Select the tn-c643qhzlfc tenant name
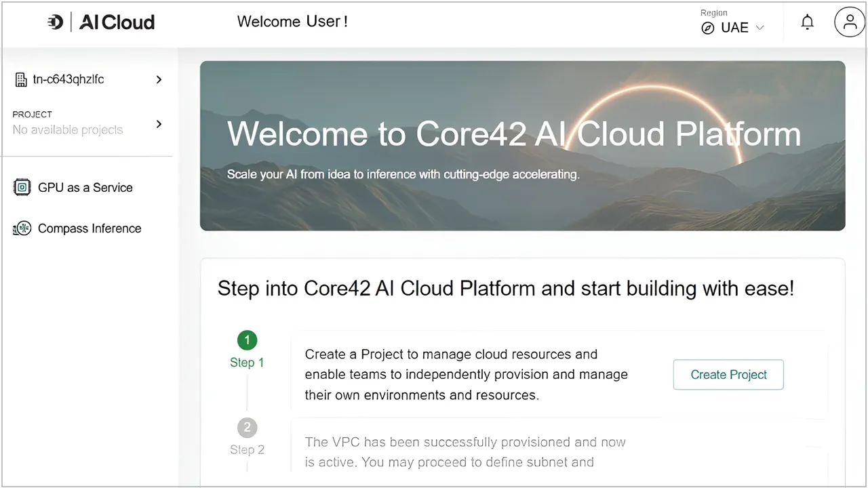Viewport: 868px width, 488px height. tap(68, 79)
